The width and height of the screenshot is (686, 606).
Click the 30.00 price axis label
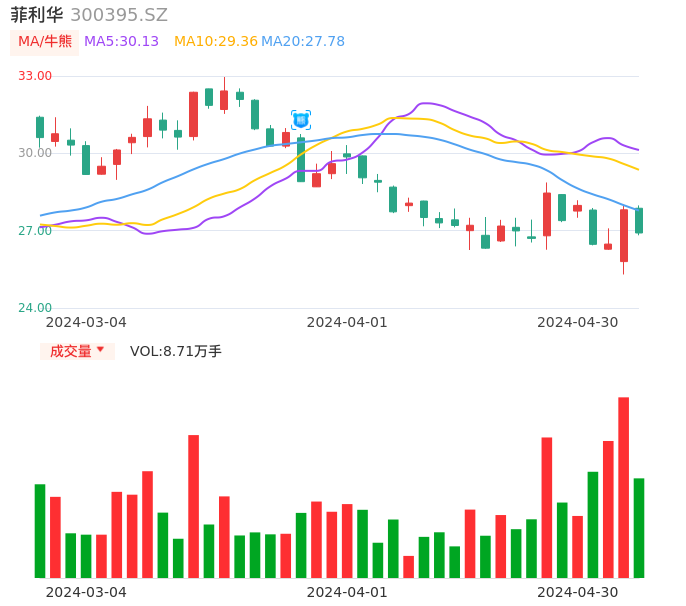[x=35, y=153]
